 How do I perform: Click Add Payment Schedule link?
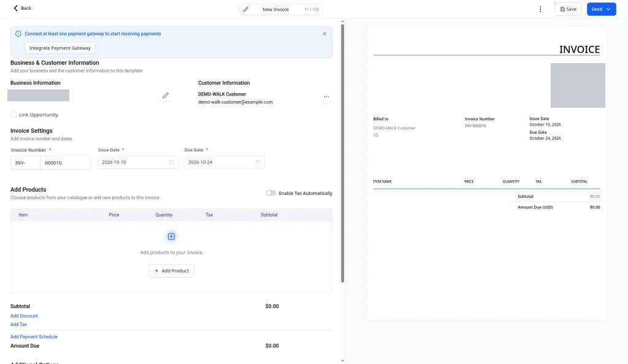[34, 337]
